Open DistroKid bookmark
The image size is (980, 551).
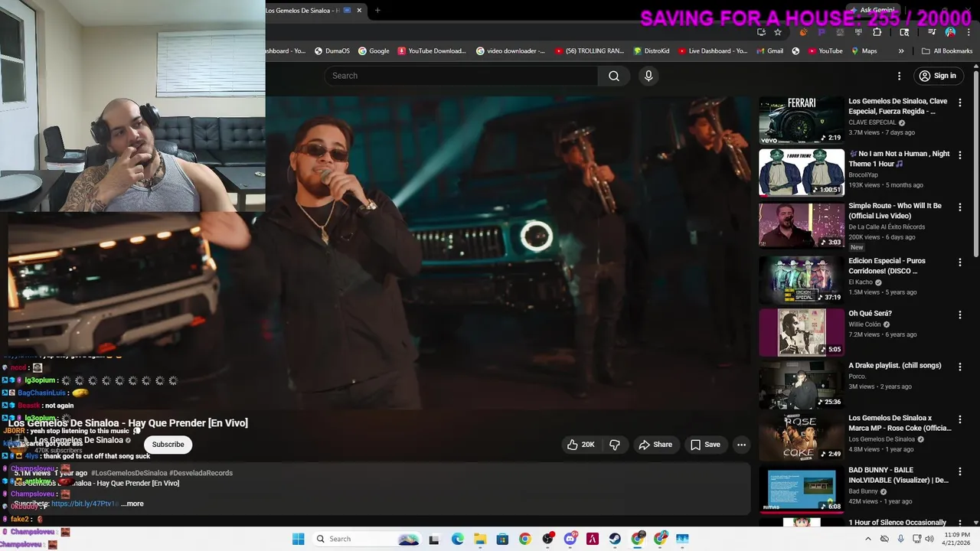coord(652,51)
